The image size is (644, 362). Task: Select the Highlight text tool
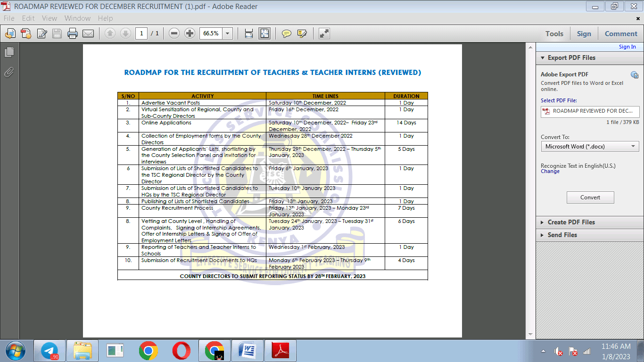[x=302, y=33]
